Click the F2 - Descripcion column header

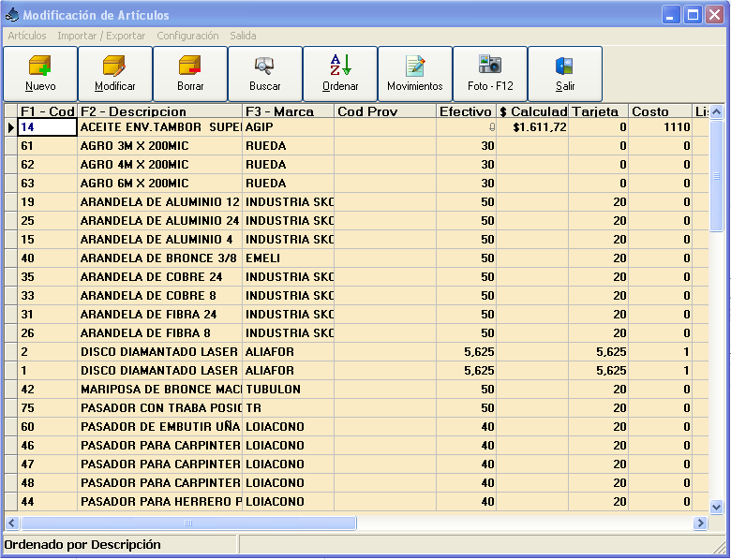(x=159, y=111)
